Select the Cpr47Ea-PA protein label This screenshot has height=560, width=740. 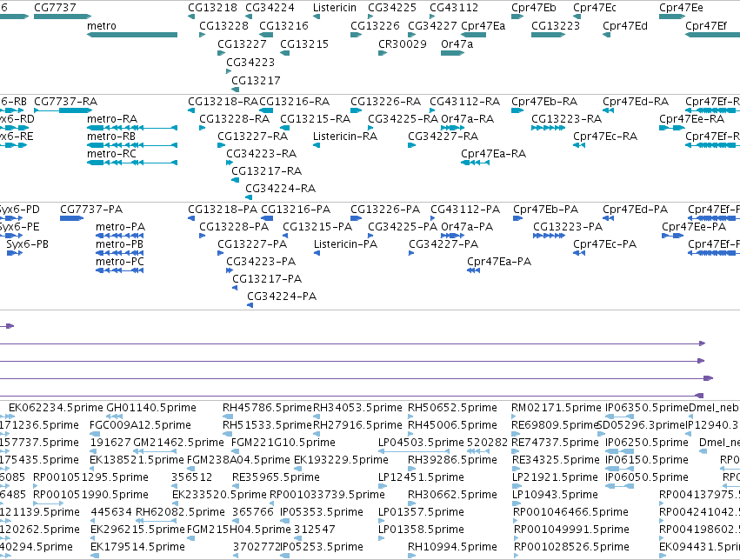click(499, 262)
